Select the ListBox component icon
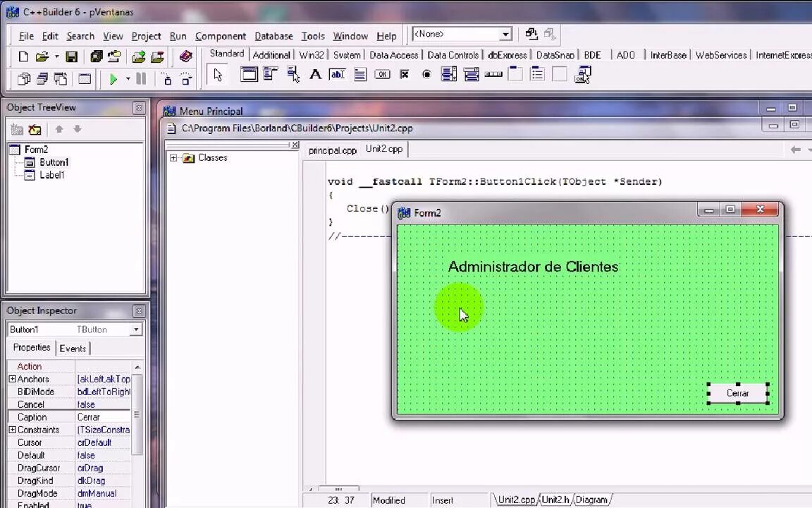This screenshot has width=812, height=508. pos(449,74)
